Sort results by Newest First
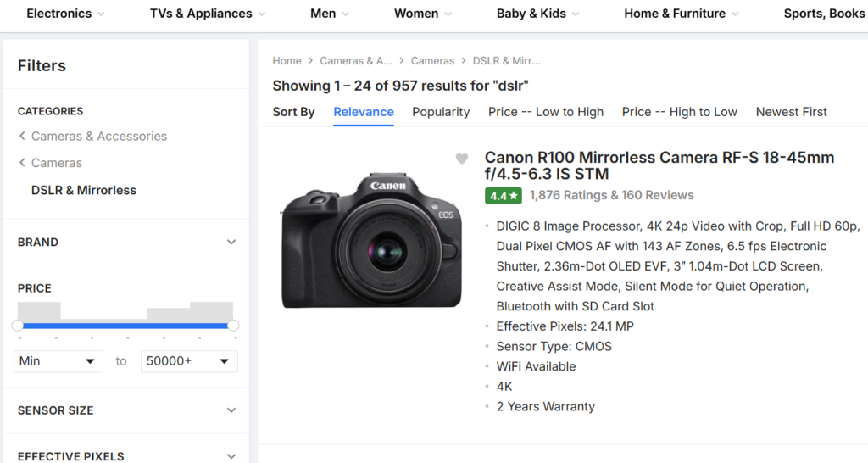 click(x=791, y=112)
